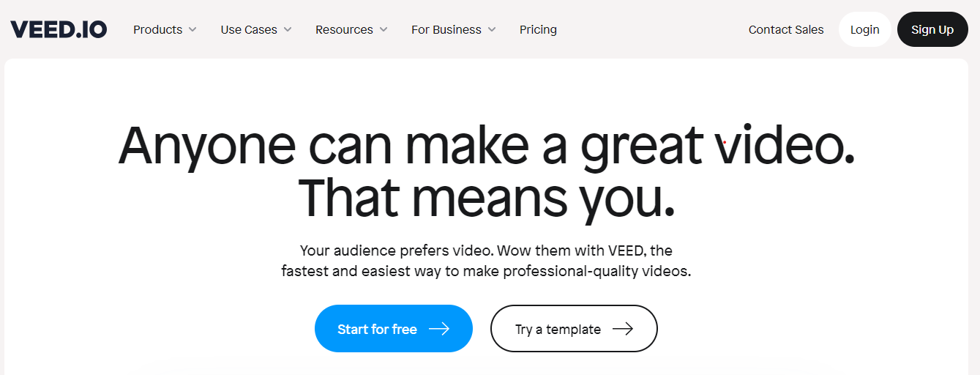
Task: Open the Use Cases menu label
Action: coord(249,30)
